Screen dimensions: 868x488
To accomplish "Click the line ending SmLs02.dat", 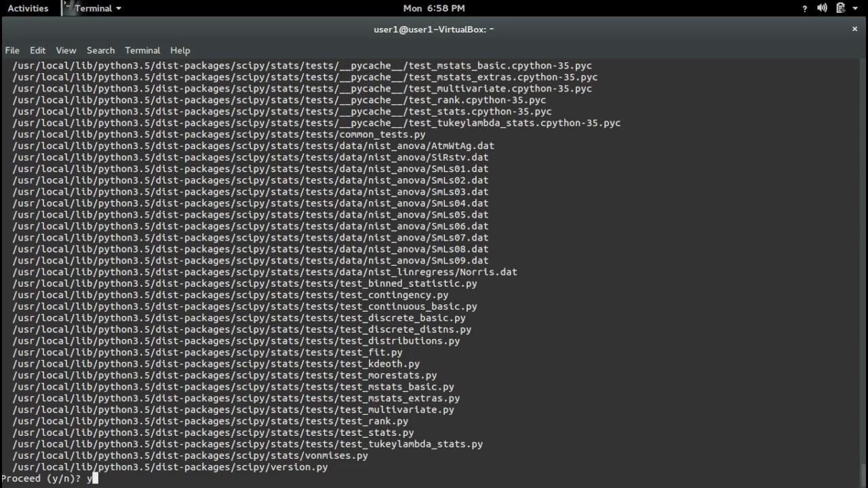I will 250,181.
